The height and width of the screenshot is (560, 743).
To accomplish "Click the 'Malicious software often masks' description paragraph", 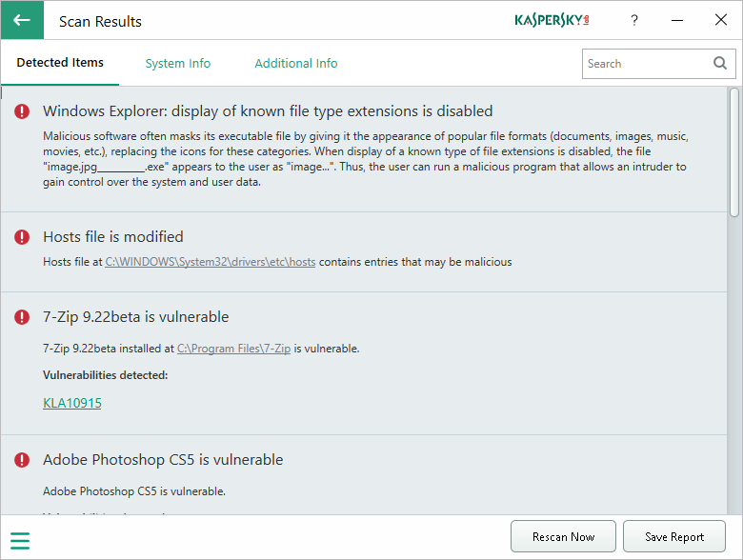I will pos(366,159).
